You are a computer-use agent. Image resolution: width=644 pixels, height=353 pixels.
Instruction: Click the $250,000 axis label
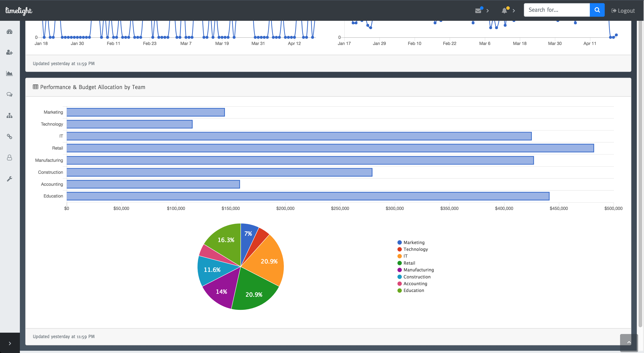pyautogui.click(x=340, y=208)
